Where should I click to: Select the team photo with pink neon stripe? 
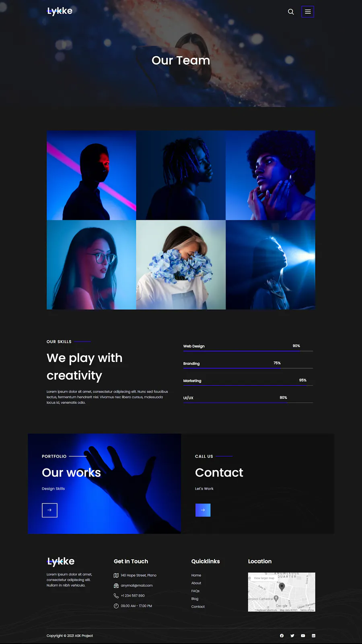91,175
